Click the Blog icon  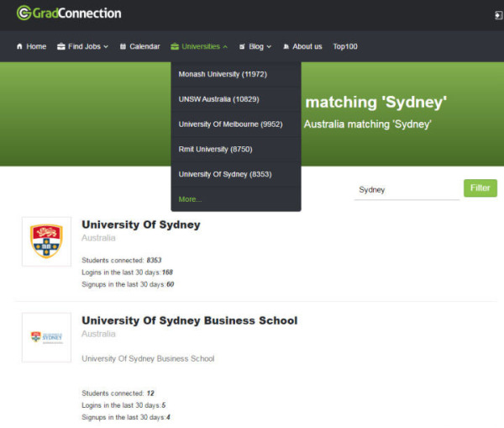(x=242, y=46)
